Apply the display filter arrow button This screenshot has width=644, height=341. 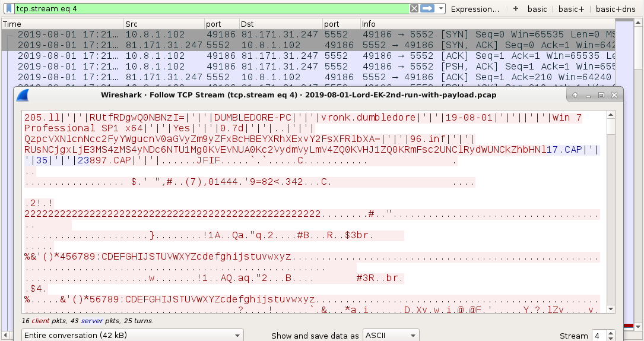tap(427, 9)
